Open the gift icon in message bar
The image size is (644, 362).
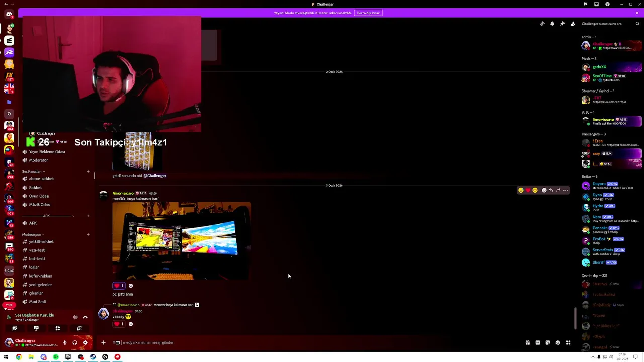coord(528,343)
